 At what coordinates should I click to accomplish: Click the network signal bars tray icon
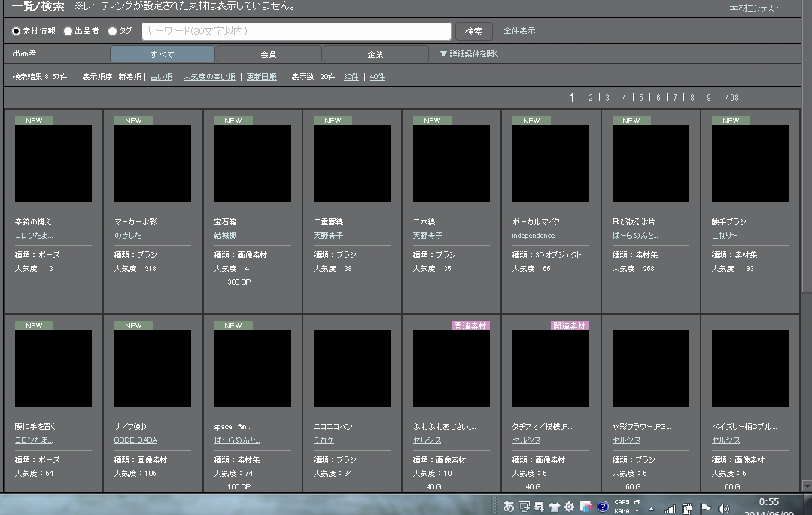(670, 508)
